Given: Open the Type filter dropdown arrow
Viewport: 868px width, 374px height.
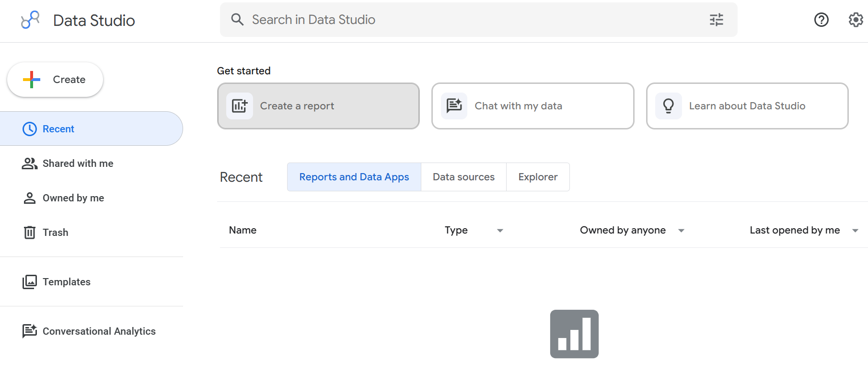Looking at the screenshot, I should pyautogui.click(x=500, y=231).
